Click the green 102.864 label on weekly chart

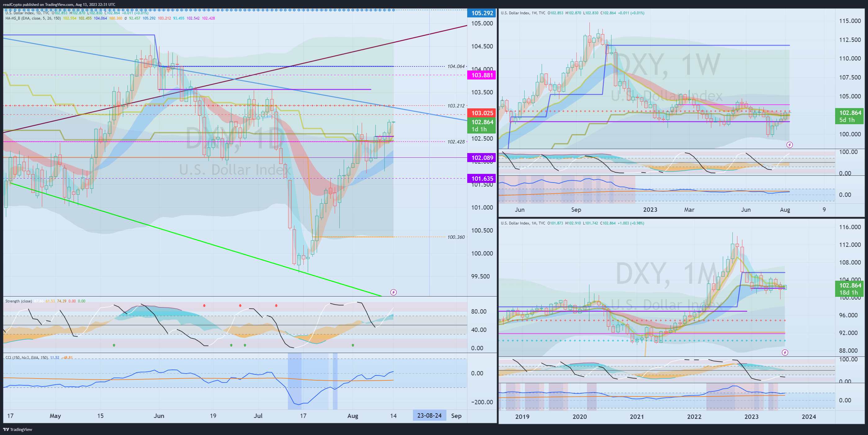[x=849, y=116]
